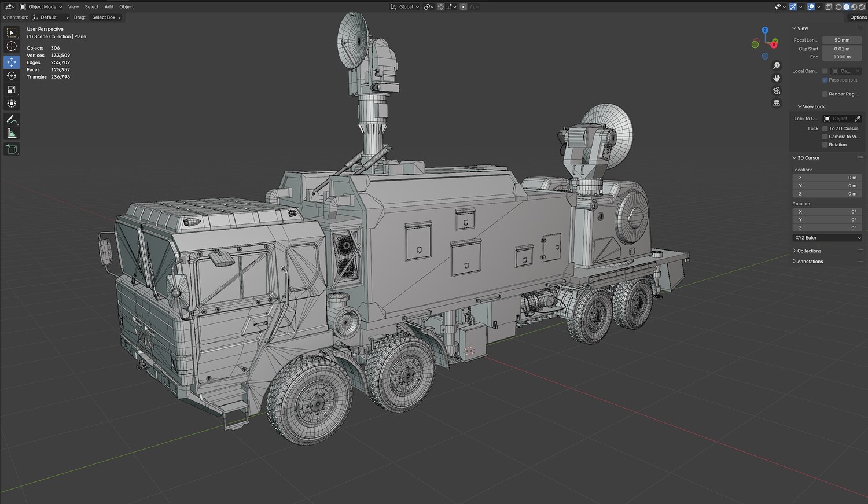Switch to material preview shading
Screen dimensions: 868x504
[x=854, y=7]
